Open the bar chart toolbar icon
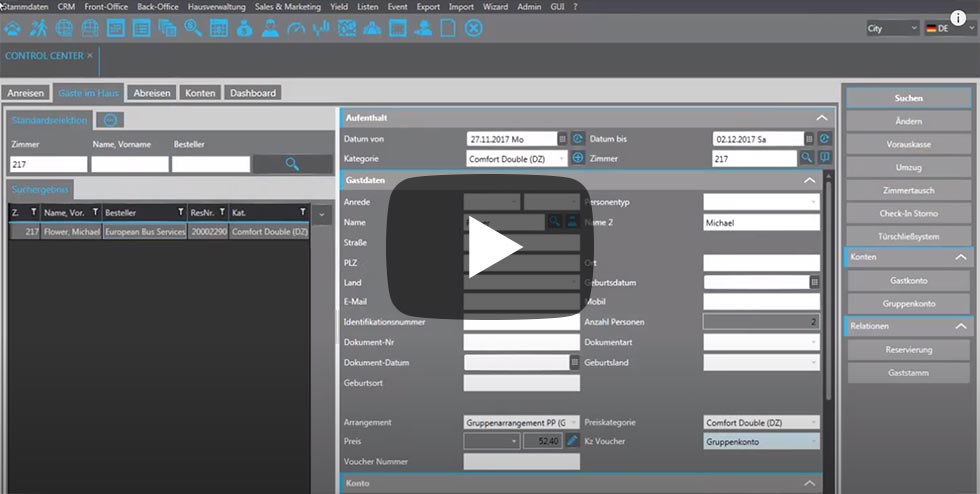This screenshot has width=980, height=494. pos(321,28)
